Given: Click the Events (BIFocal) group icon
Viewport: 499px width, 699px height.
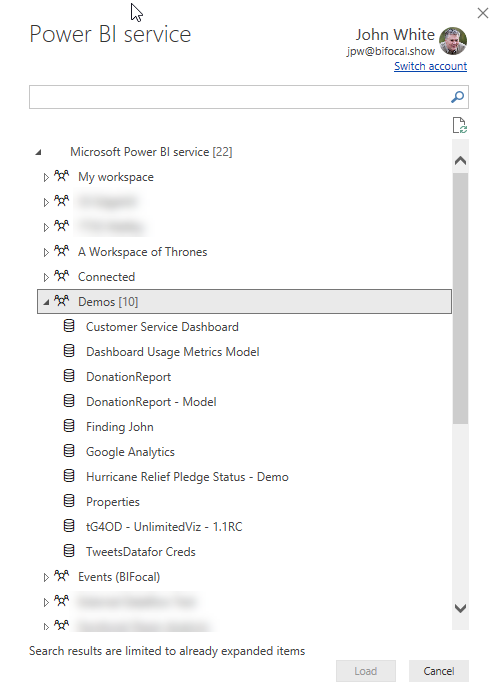Looking at the screenshot, I should tap(62, 576).
